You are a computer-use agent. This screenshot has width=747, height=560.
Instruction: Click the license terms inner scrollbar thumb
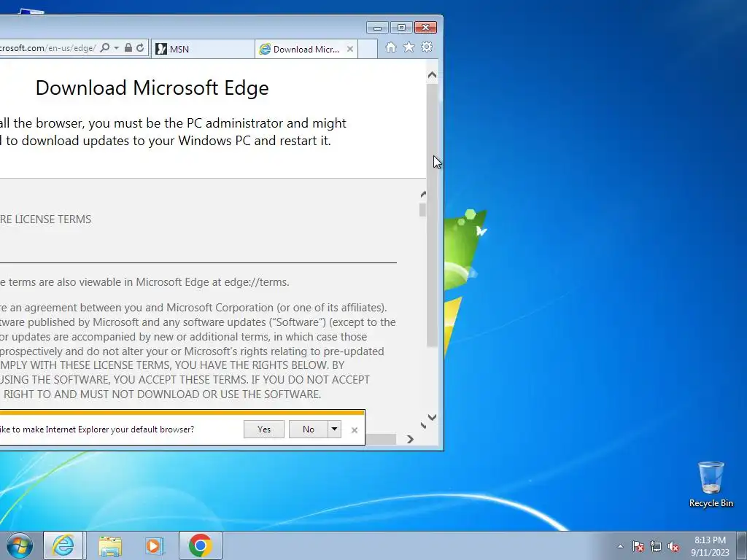pos(422,210)
